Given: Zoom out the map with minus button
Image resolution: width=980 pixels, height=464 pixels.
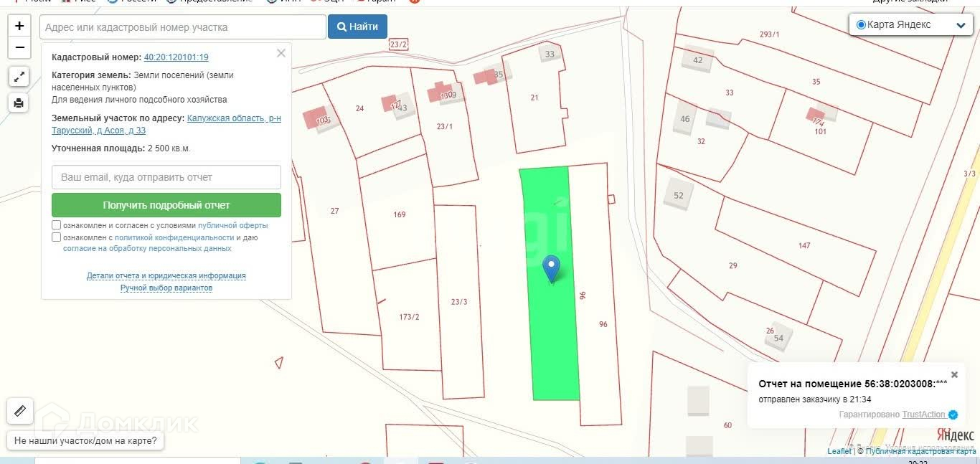Looking at the screenshot, I should point(19,48).
